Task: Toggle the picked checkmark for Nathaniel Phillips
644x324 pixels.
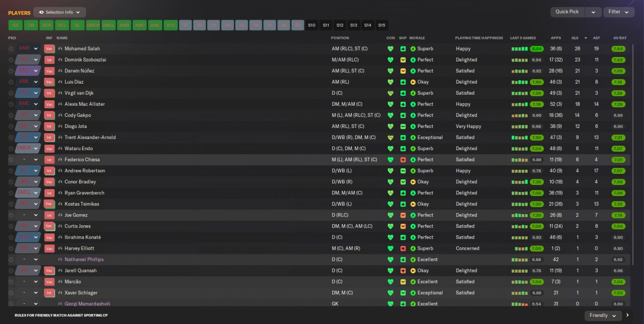Action: click(11, 260)
